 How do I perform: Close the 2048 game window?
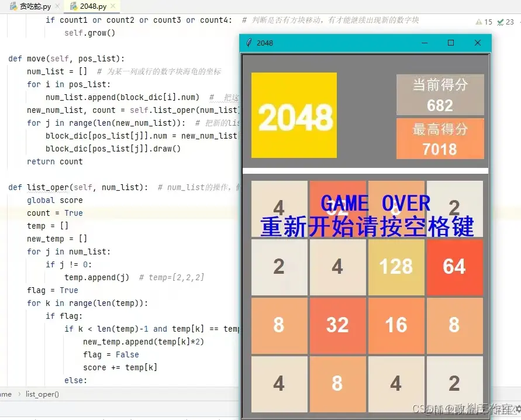[x=478, y=43]
